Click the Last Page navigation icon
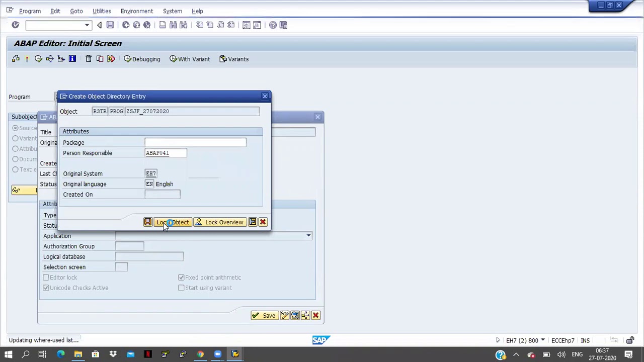 (231, 25)
